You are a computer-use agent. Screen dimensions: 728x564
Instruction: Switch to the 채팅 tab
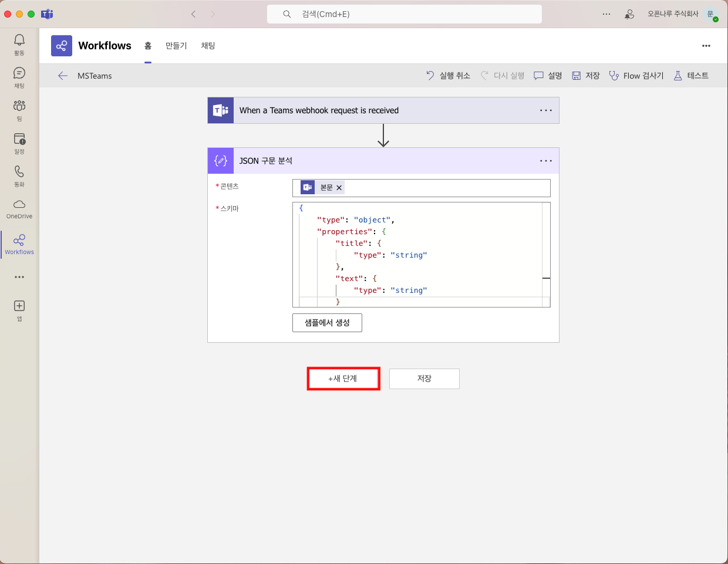pyautogui.click(x=208, y=46)
